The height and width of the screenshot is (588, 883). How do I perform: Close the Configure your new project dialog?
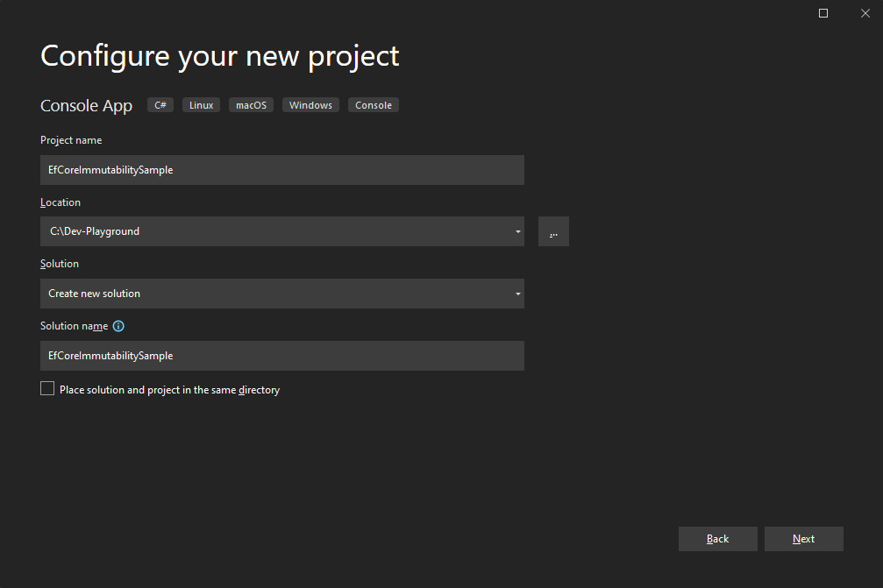[865, 13]
